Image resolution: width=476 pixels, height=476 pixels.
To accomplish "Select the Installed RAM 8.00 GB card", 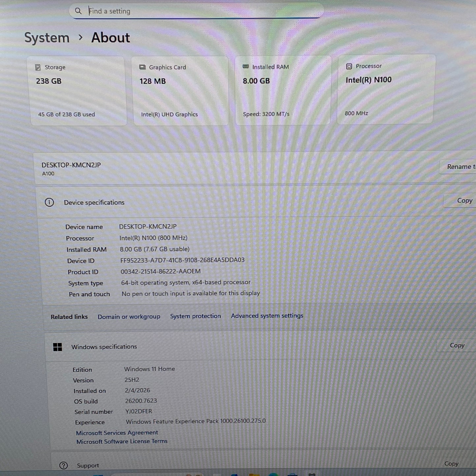I will [x=283, y=90].
